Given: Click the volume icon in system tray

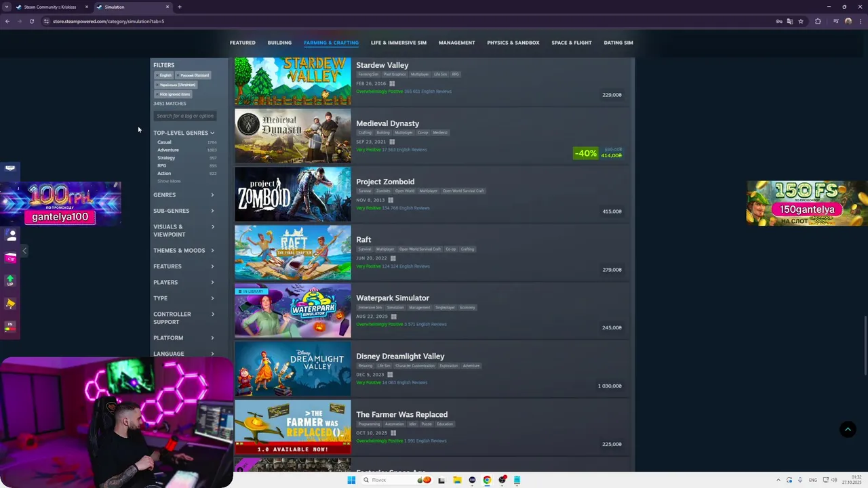Looking at the screenshot, I should point(834,480).
